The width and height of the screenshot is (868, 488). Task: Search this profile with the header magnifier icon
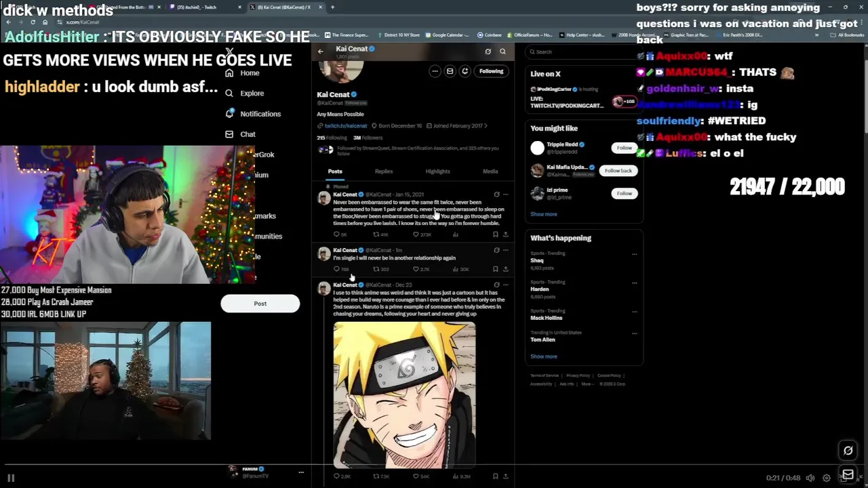pyautogui.click(x=502, y=52)
